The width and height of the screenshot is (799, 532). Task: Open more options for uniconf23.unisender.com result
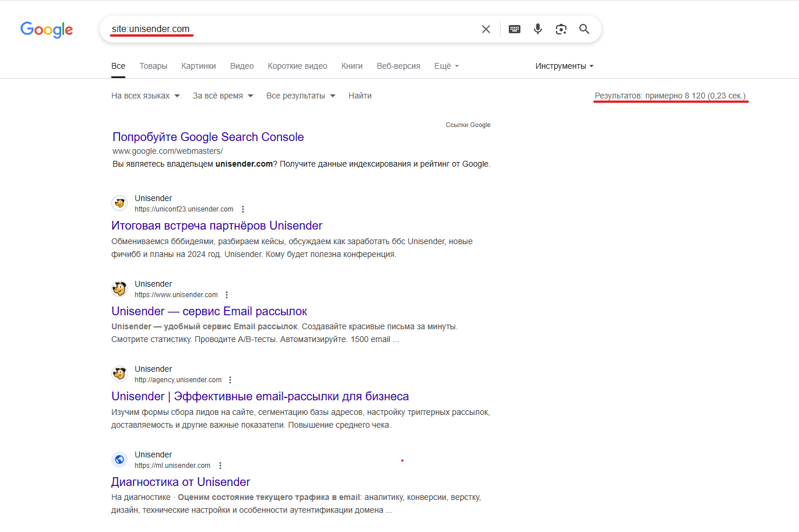coord(243,209)
